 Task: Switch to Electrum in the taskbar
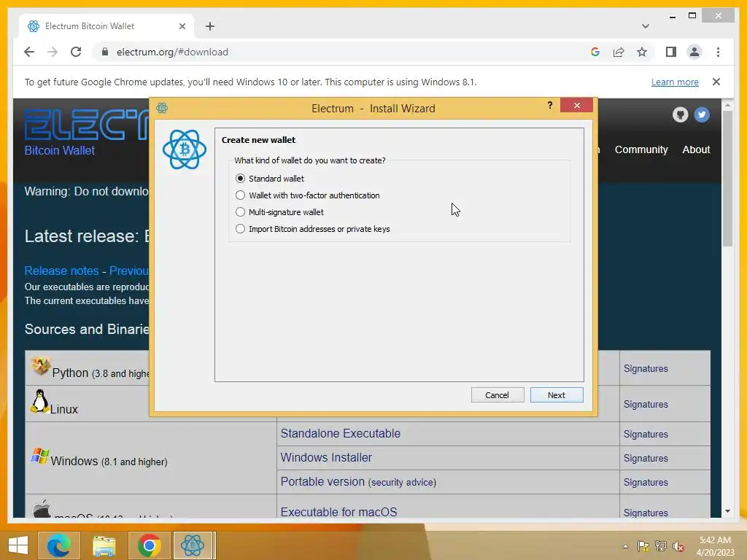[193, 545]
